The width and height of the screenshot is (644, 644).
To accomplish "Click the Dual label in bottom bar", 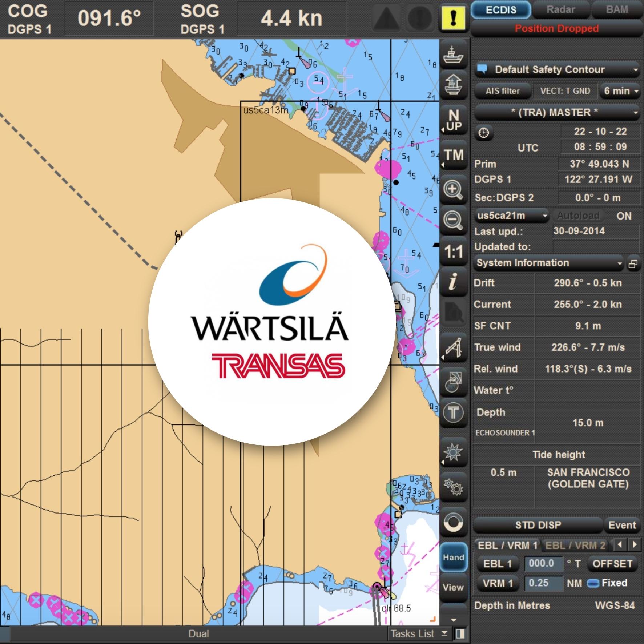I will [198, 634].
